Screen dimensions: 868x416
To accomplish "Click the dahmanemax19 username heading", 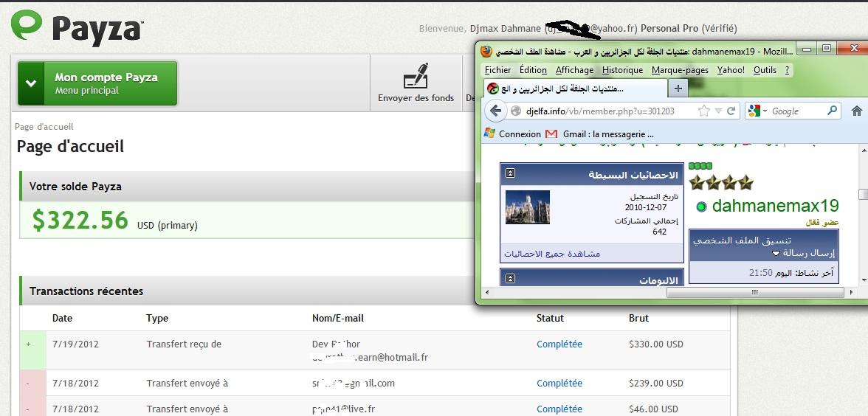I will [776, 206].
